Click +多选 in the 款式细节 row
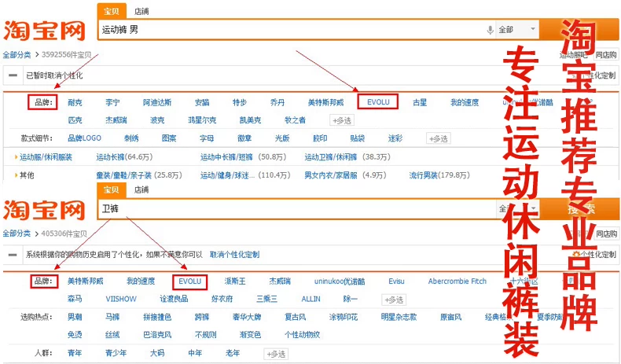 point(439,138)
